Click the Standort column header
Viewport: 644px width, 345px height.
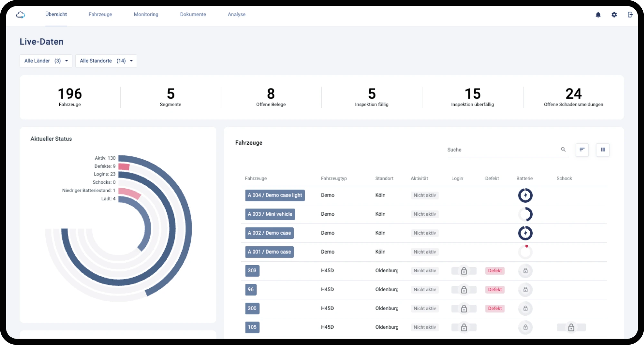click(384, 178)
